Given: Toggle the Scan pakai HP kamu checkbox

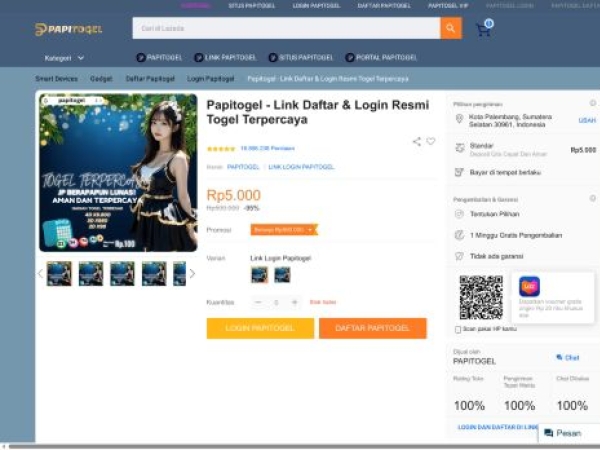Looking at the screenshot, I should pyautogui.click(x=458, y=329).
